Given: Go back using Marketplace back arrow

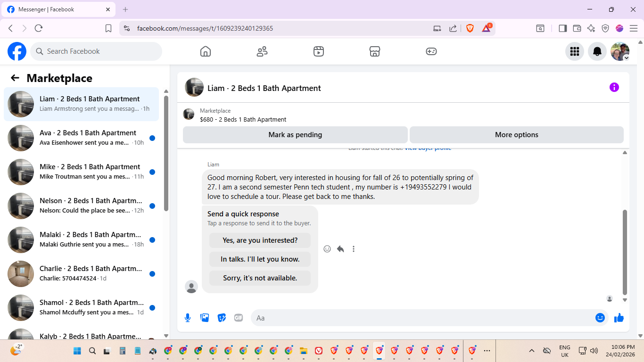Looking at the screenshot, I should coord(15,78).
